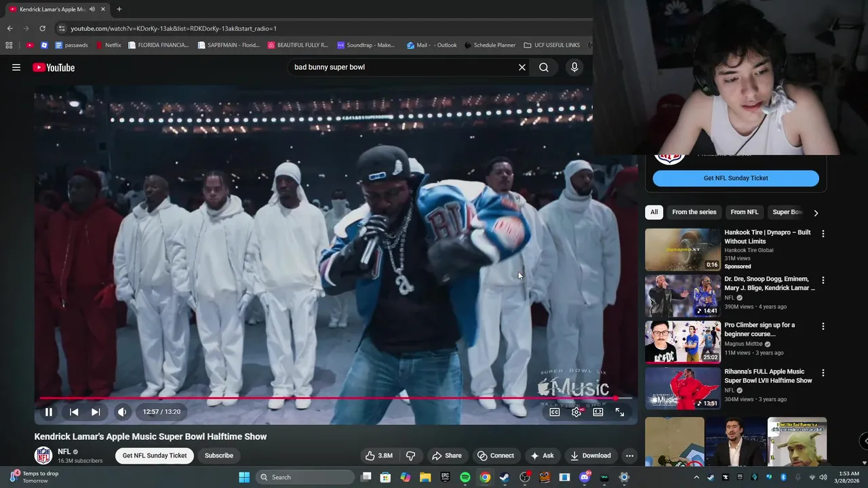
Task: Click Get NFL Sunday Ticket under video title
Action: tap(155, 455)
